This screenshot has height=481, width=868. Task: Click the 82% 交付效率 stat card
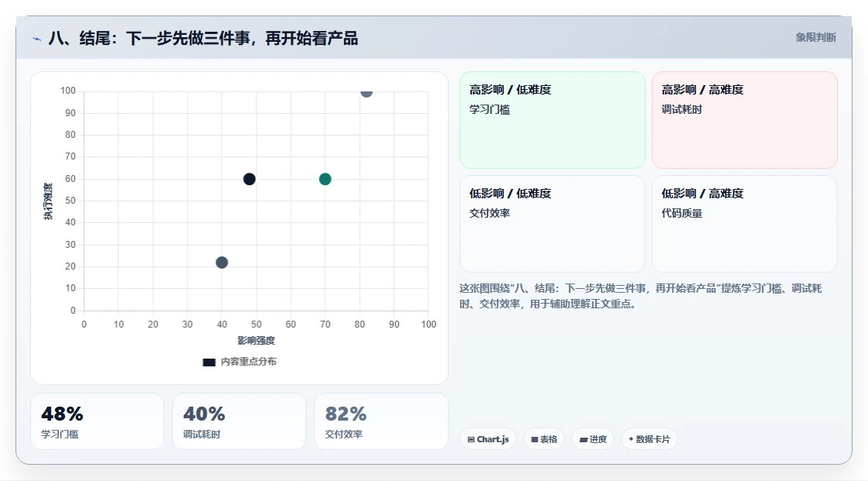(381, 421)
